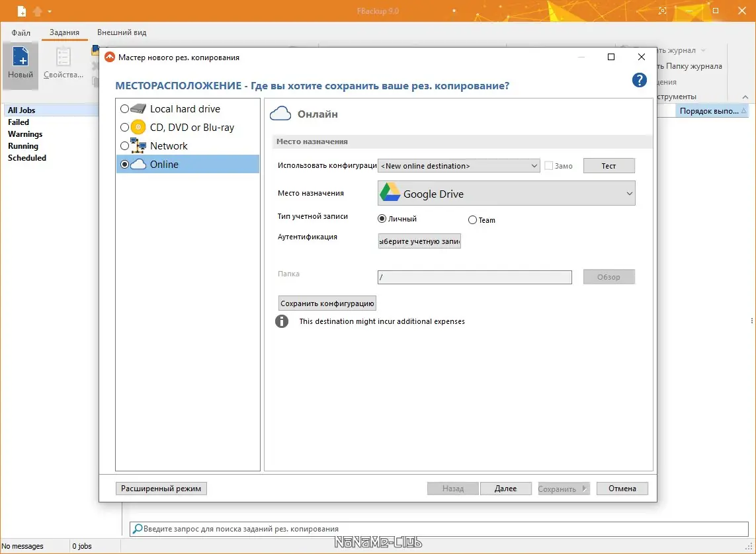Open the New online destination configuration dropdown
The height and width of the screenshot is (554, 756).
pyautogui.click(x=458, y=165)
